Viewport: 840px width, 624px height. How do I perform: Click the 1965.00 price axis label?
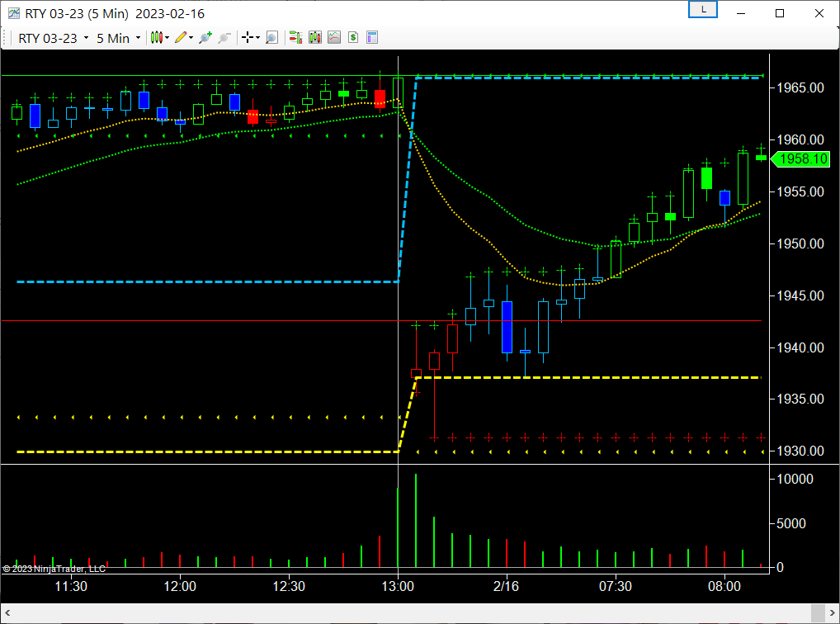[x=800, y=88]
